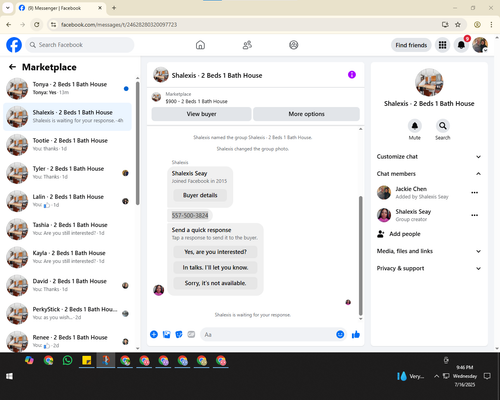The width and height of the screenshot is (500, 400).
Task: Send 'Yes, are you interested?' quick response
Action: pyautogui.click(x=215, y=252)
